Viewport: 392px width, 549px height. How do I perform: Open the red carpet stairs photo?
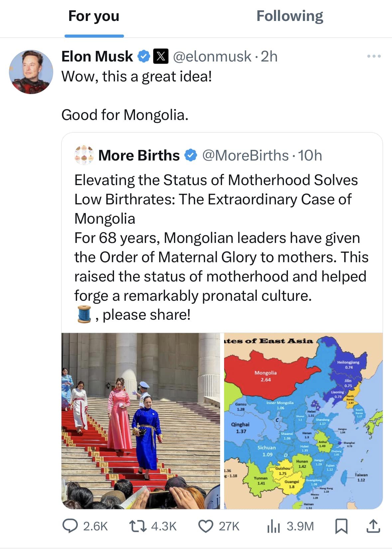click(x=141, y=421)
